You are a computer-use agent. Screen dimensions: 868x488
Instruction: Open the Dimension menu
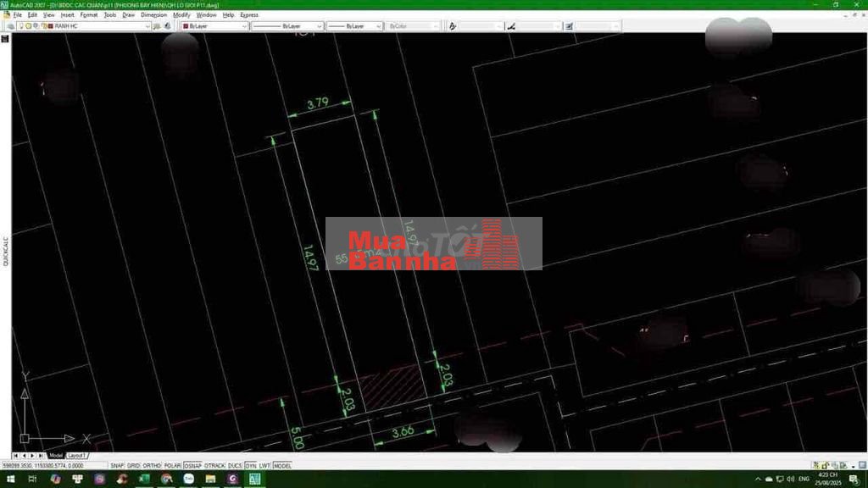point(153,15)
